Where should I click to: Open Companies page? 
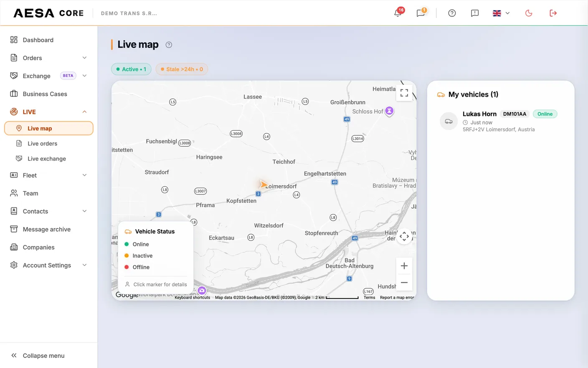pos(49,247)
